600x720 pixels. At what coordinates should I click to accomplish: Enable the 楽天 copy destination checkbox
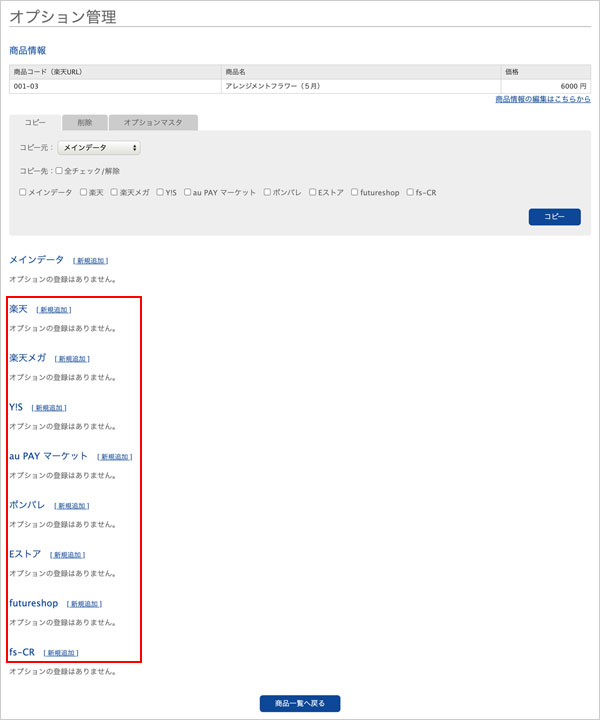(84, 192)
